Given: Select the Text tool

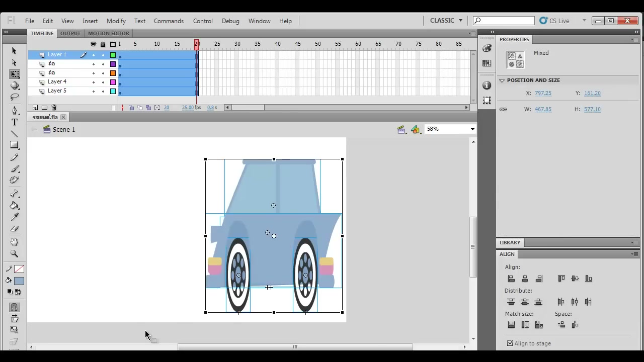Looking at the screenshot, I should pos(14,122).
